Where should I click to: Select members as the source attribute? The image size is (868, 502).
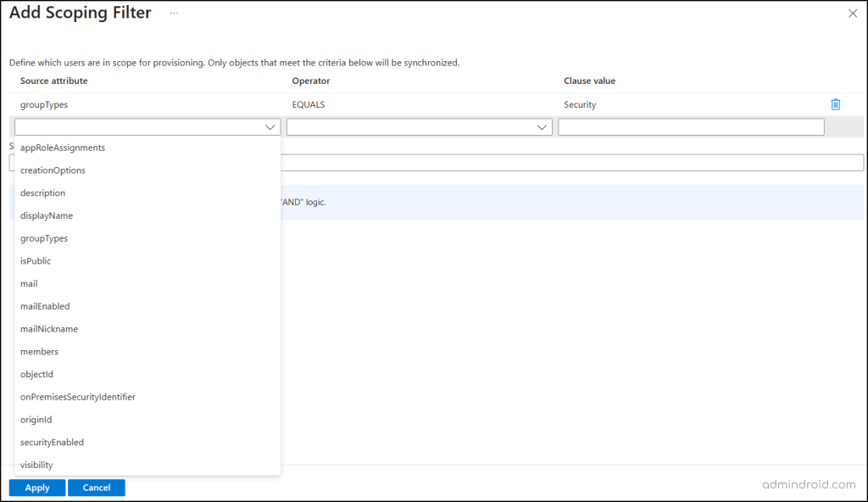pyautogui.click(x=39, y=351)
